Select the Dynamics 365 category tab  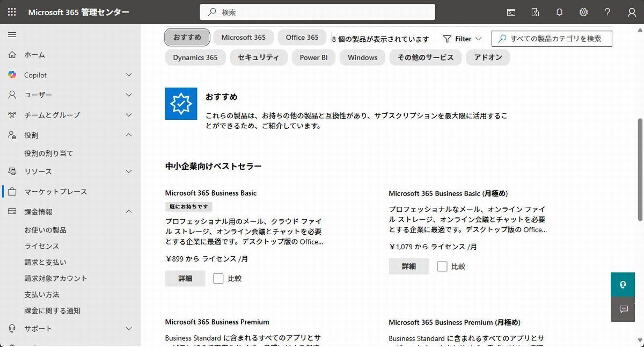(x=195, y=57)
